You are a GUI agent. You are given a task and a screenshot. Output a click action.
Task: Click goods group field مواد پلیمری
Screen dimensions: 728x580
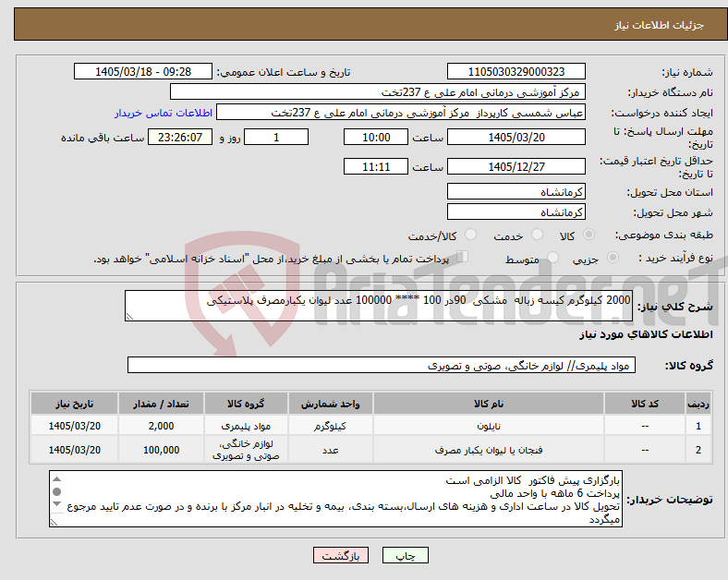(x=382, y=365)
